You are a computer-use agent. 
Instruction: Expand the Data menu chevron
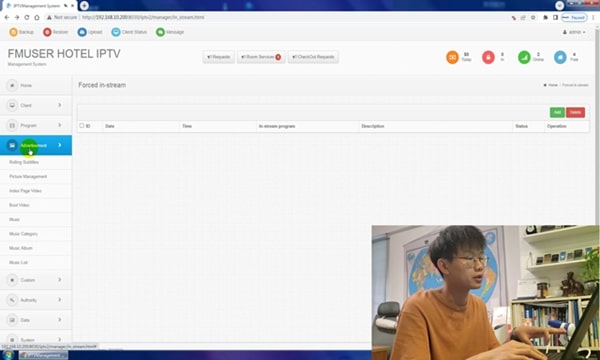(x=60, y=319)
